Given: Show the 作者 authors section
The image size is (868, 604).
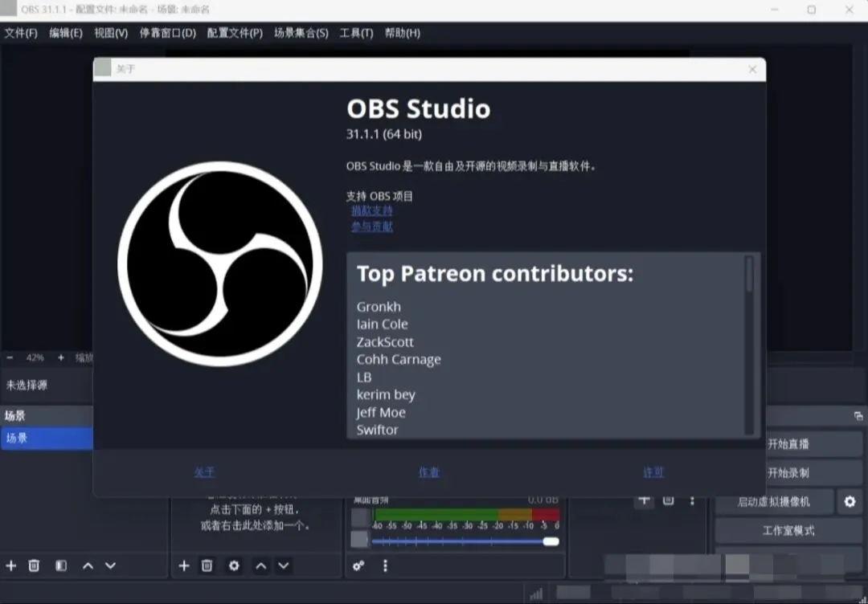Looking at the screenshot, I should [429, 471].
